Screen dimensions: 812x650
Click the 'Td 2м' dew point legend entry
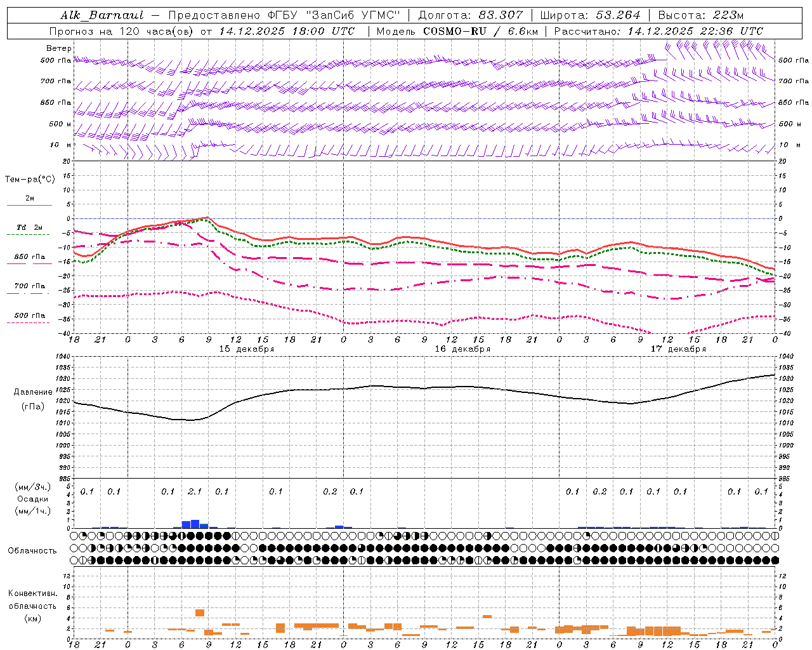pyautogui.click(x=30, y=227)
